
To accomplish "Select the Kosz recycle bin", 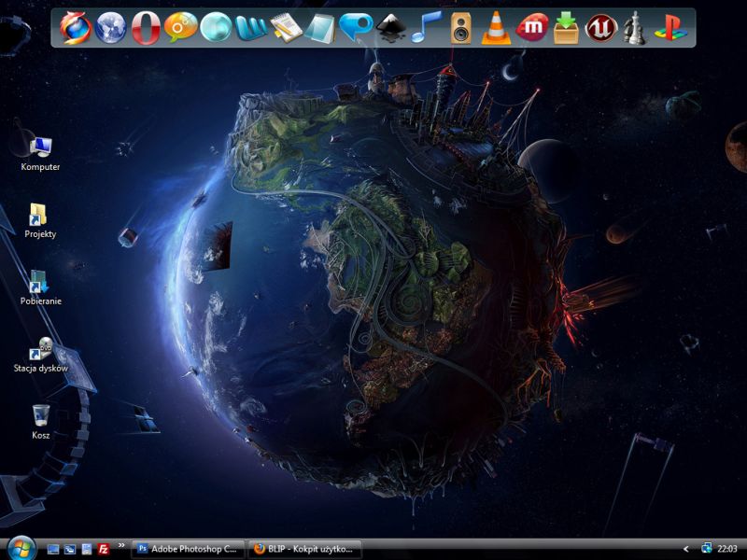I will [x=40, y=422].
